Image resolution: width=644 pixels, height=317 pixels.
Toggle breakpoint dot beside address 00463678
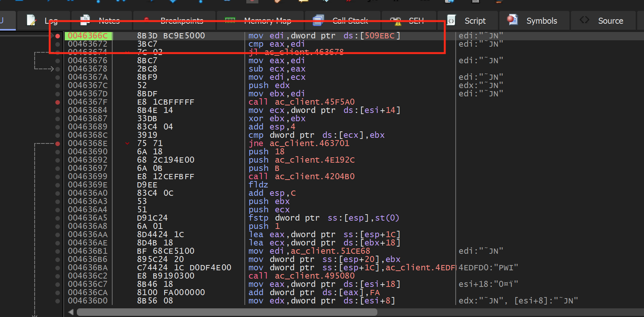(x=58, y=69)
